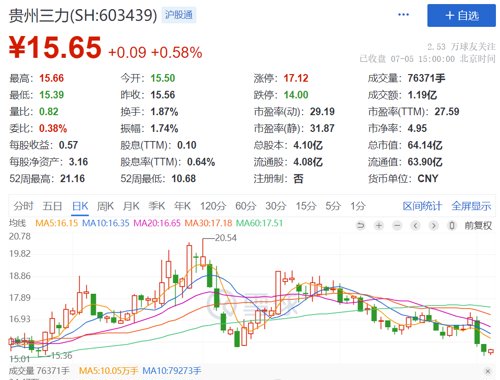Select the 月K monthly chart tab
The image size is (500, 380).
click(131, 206)
